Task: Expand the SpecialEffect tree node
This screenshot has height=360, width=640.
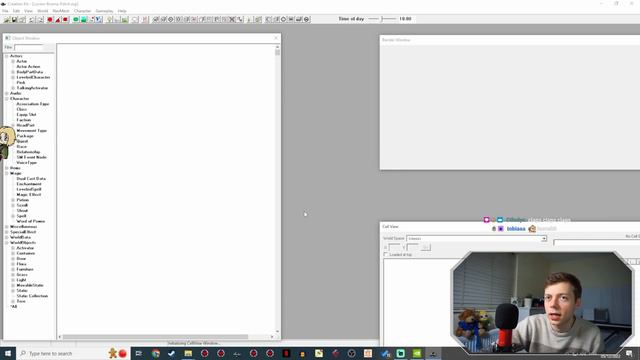Action: click(x=7, y=232)
